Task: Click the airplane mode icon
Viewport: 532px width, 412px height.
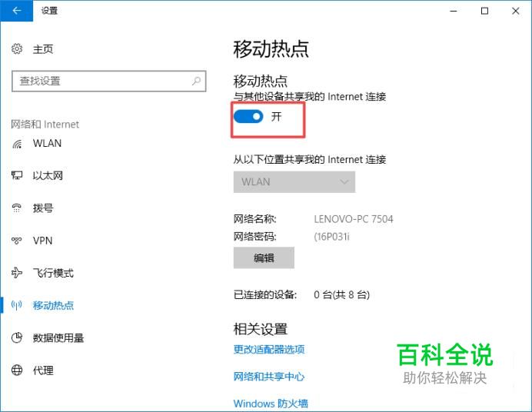Action: click(x=17, y=273)
